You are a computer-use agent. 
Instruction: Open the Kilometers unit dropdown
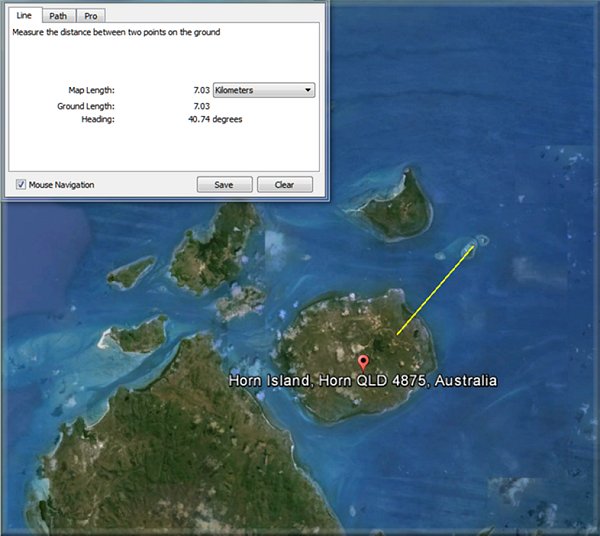pos(264,90)
